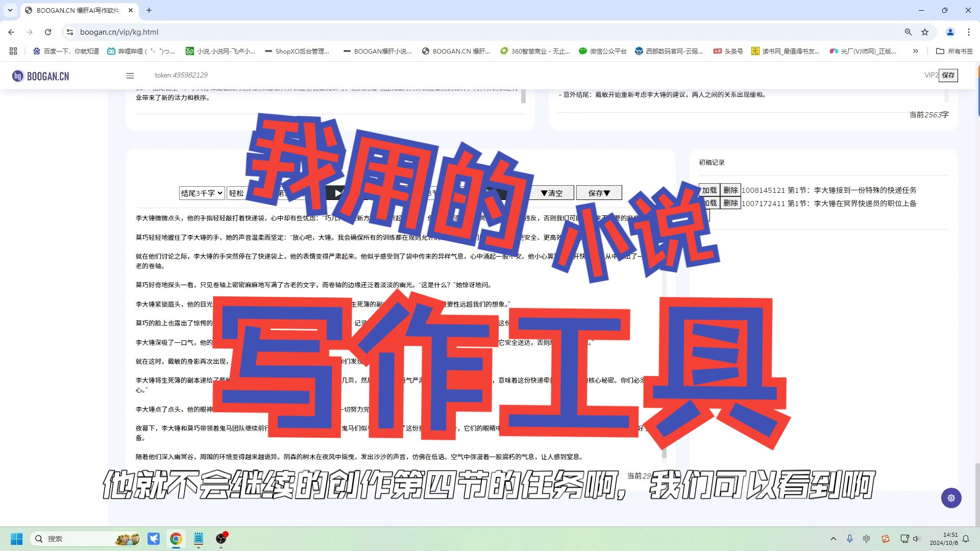Open site information icon in address bar

(x=70, y=32)
